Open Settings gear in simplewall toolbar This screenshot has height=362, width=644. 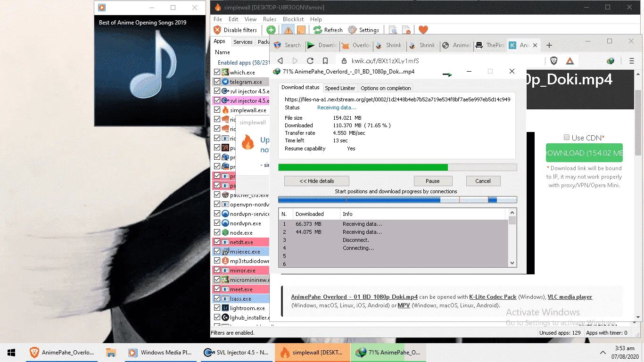coord(352,30)
